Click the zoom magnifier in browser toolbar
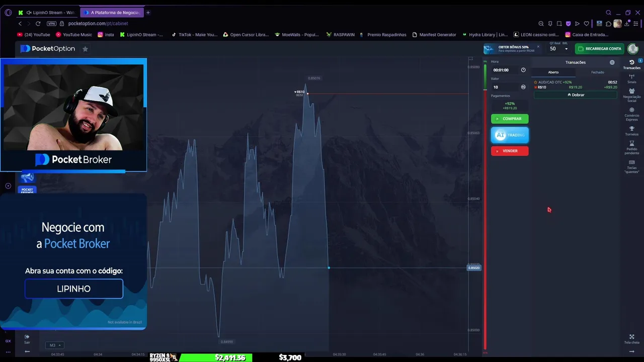The height and width of the screenshot is (362, 644). tap(541, 24)
